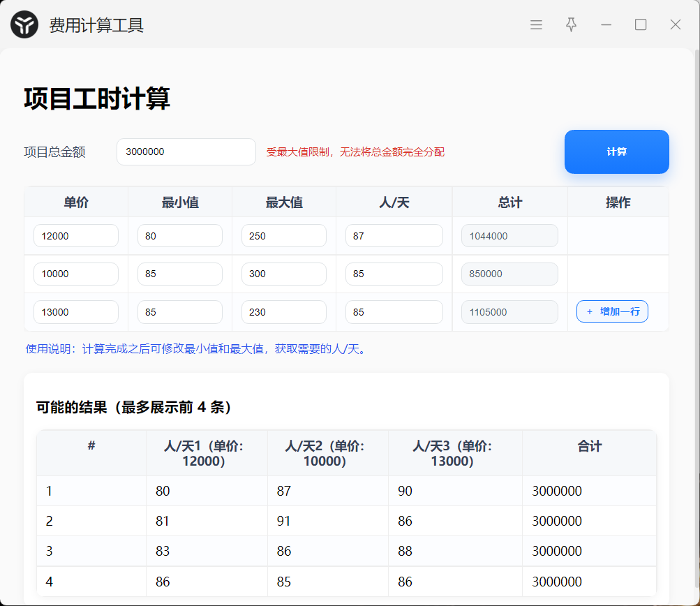Click 合计 3000000 in result row 4

click(557, 582)
